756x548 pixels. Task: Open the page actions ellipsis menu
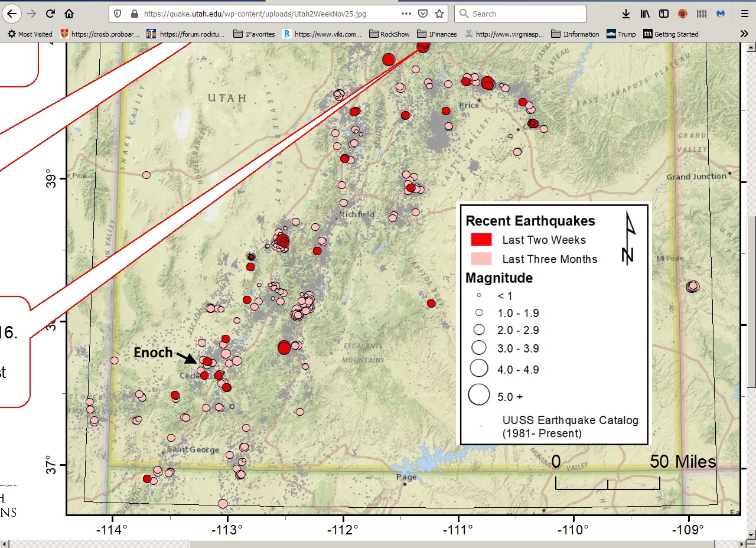click(x=406, y=13)
